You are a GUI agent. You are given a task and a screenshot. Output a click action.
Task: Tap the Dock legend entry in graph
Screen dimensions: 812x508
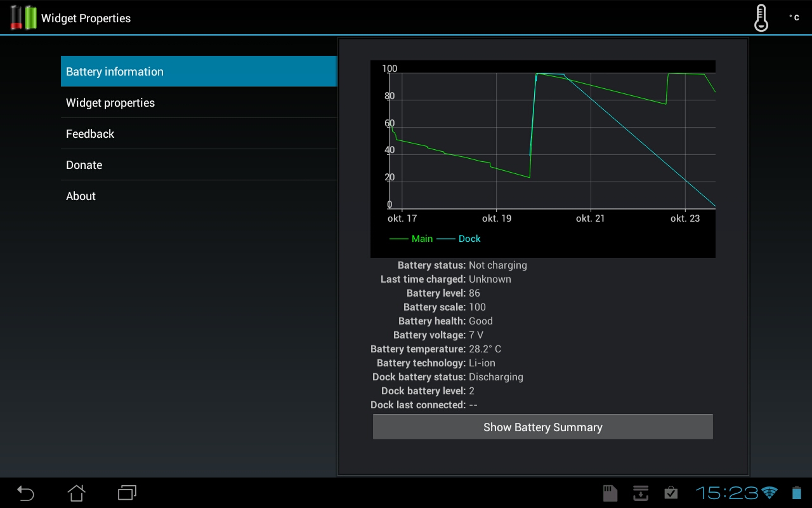[459, 239]
